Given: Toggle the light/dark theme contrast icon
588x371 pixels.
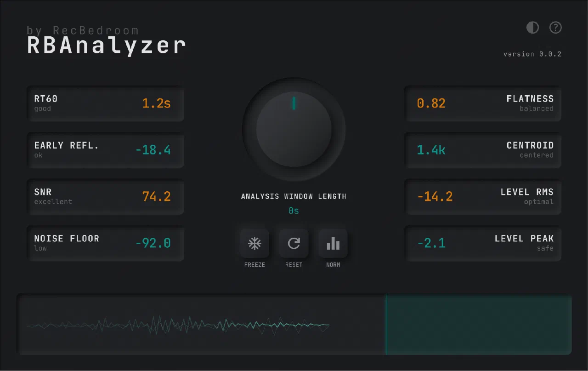Looking at the screenshot, I should (x=532, y=28).
